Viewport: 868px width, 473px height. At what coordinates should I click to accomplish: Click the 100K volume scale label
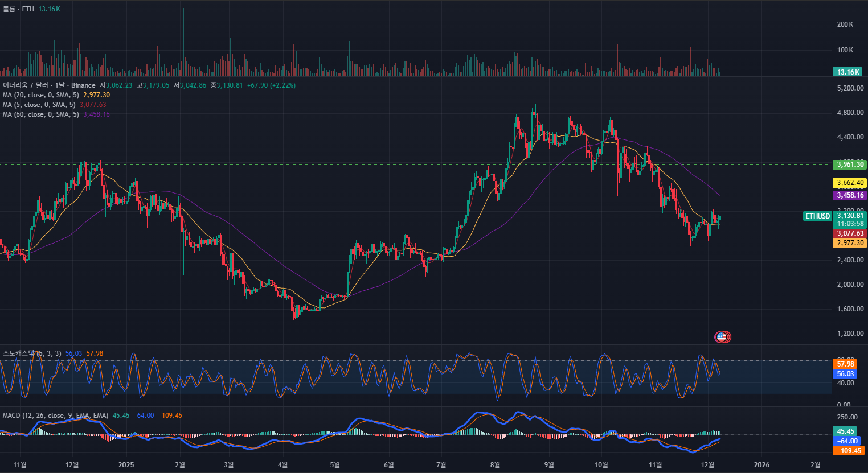click(x=845, y=50)
